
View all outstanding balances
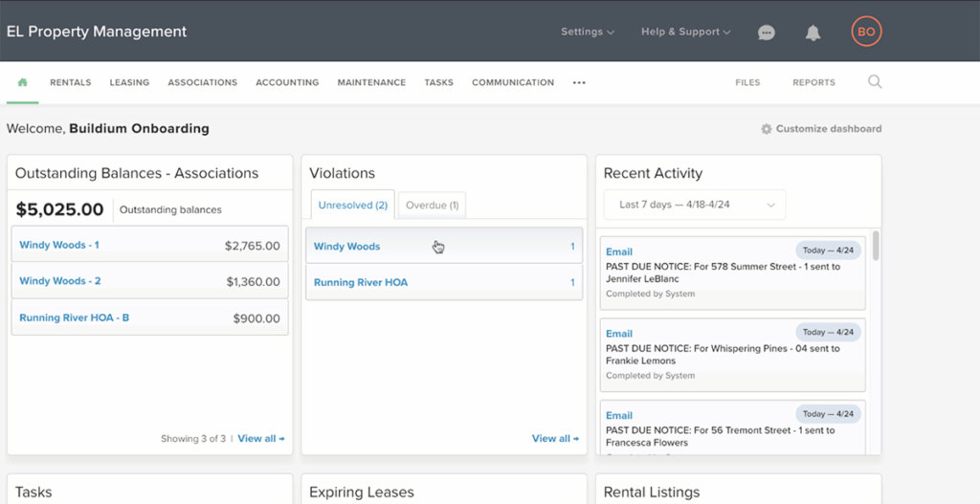tap(260, 439)
